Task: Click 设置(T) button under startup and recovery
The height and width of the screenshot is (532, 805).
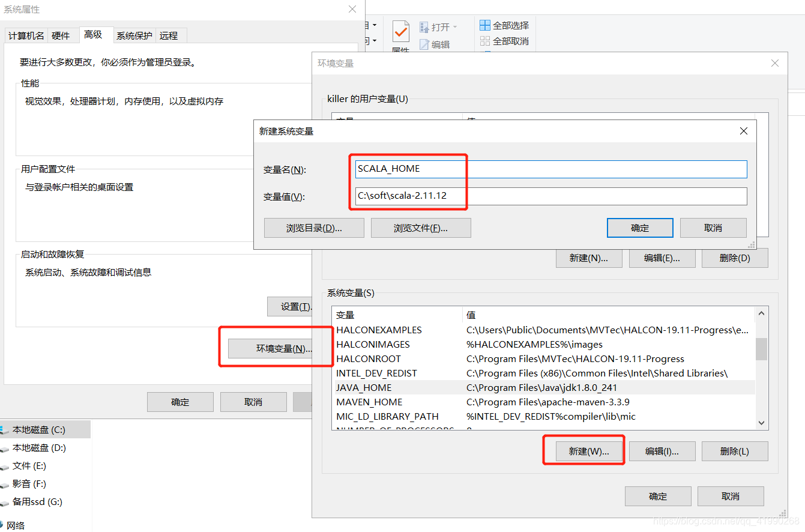Action: pos(290,307)
